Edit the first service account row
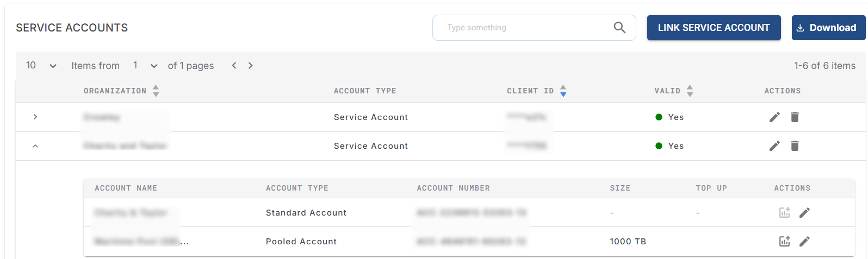 (x=774, y=117)
